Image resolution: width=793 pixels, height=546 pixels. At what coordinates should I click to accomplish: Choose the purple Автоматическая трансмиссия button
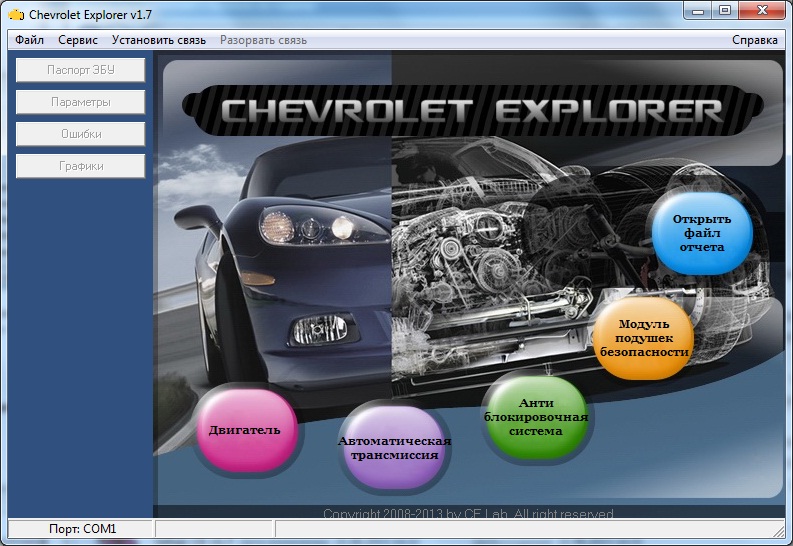[394, 447]
